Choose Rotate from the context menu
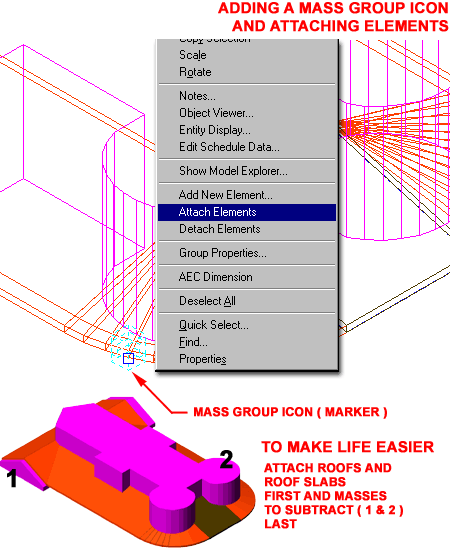This screenshot has height=550, width=450. tap(247, 72)
